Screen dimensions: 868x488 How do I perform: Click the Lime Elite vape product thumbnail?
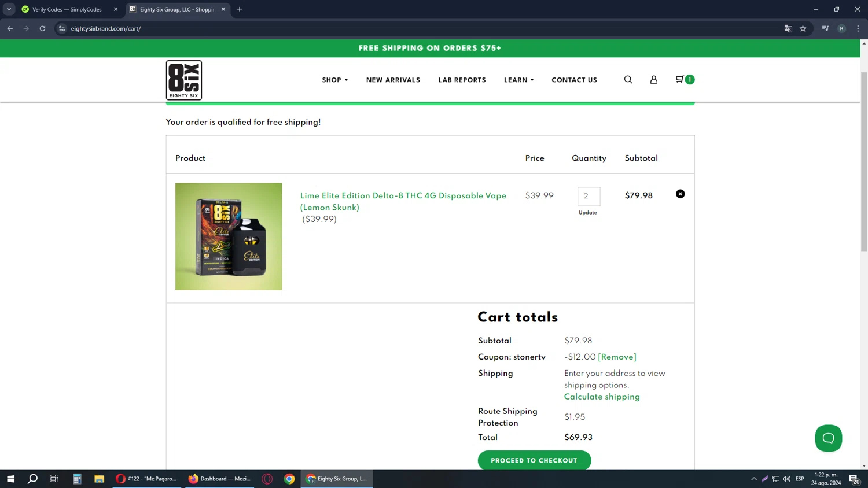pos(229,236)
